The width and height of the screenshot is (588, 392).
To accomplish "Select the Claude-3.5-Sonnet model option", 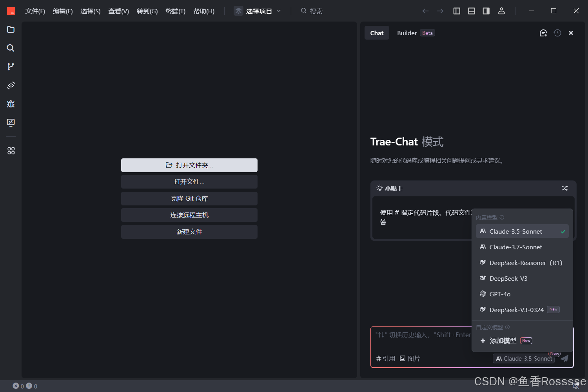I will click(x=522, y=231).
